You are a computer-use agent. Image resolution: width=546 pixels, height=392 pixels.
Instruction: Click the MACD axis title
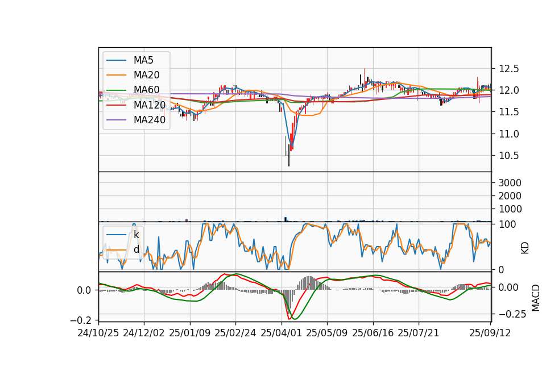coord(536,298)
